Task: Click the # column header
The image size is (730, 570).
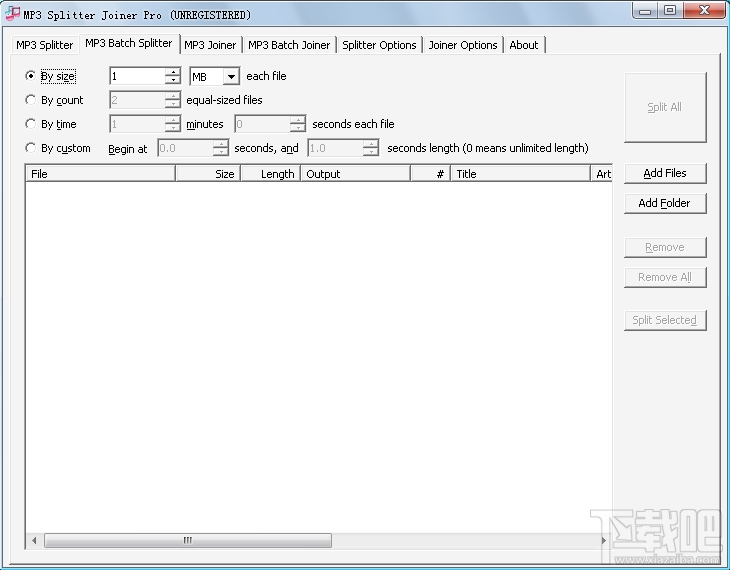Action: pyautogui.click(x=431, y=174)
